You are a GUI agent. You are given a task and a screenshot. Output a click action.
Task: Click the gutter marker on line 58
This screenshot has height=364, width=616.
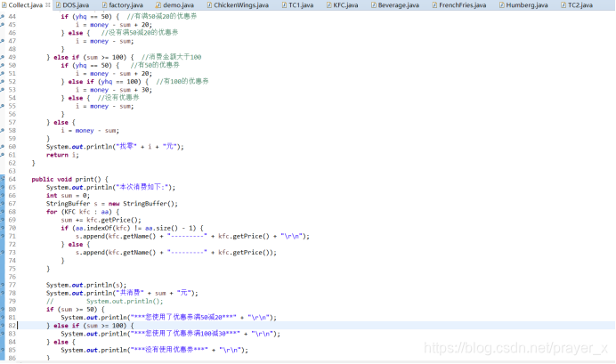coord(3,130)
